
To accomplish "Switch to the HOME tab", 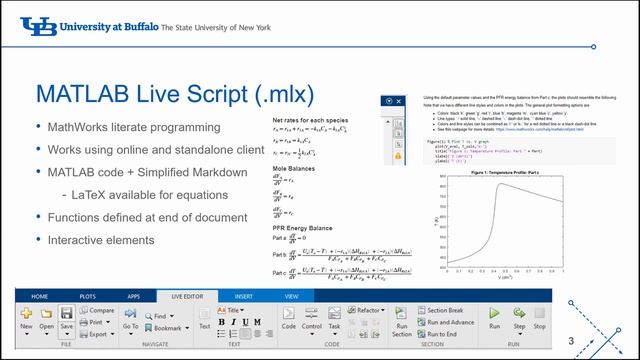I will click(40, 296).
